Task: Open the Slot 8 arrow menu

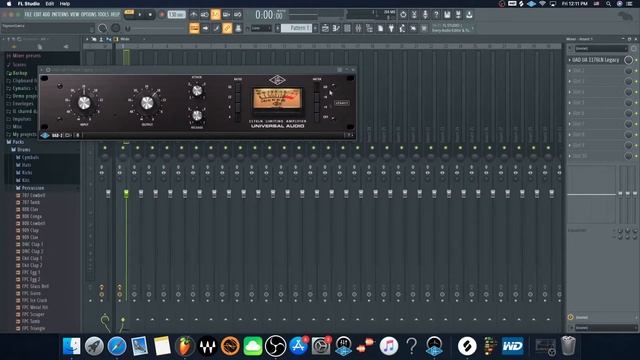Action: [x=570, y=134]
